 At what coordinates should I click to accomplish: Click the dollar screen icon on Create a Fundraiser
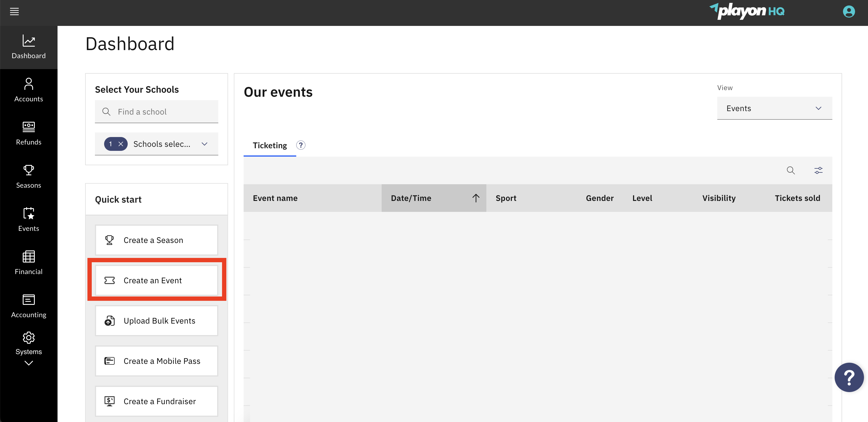click(x=110, y=401)
